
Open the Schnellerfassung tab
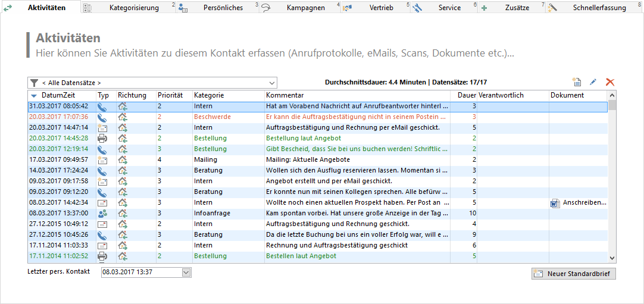click(x=599, y=8)
